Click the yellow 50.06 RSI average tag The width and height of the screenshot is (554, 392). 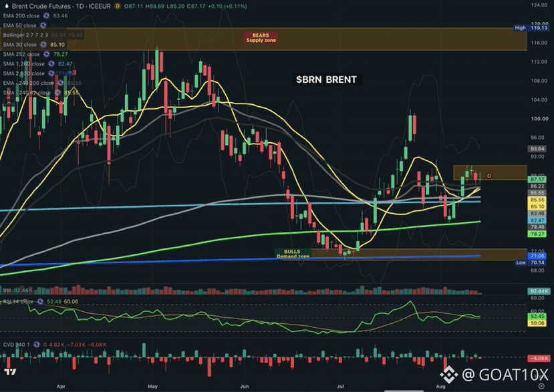click(537, 323)
